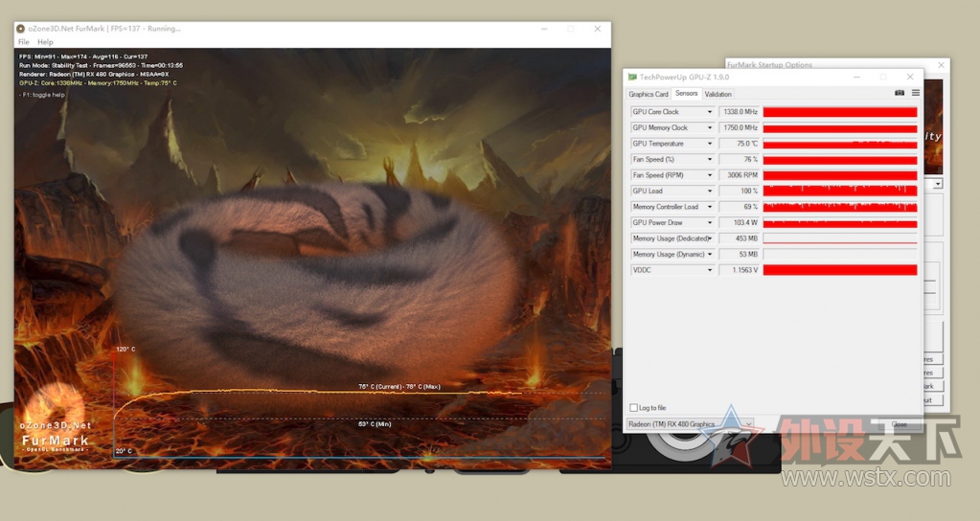Click the 76 % fan speed value

click(740, 159)
